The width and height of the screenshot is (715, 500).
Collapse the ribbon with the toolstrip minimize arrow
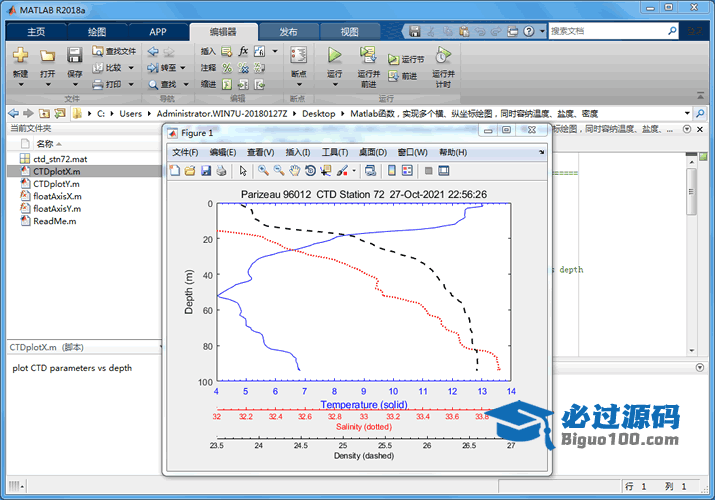pos(700,95)
